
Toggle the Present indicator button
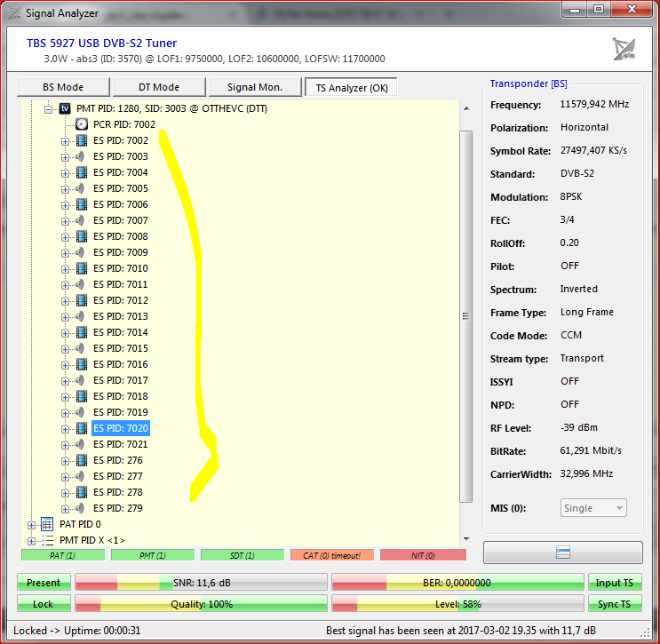44,583
